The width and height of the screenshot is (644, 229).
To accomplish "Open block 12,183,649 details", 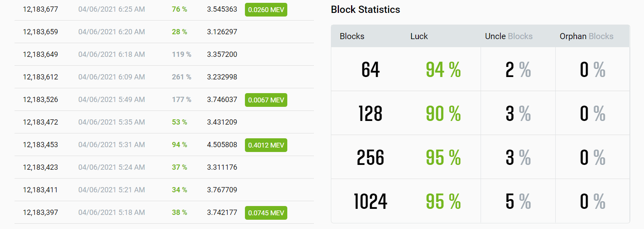I will (40, 54).
